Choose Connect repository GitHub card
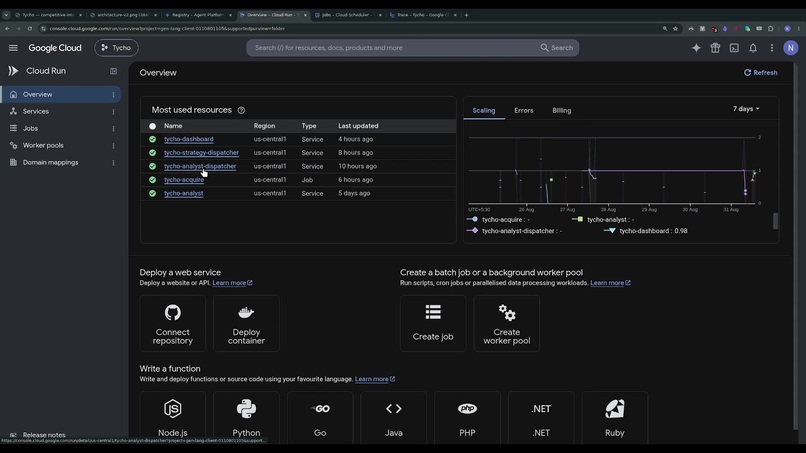Screen dimensions: 806x453 173,323
